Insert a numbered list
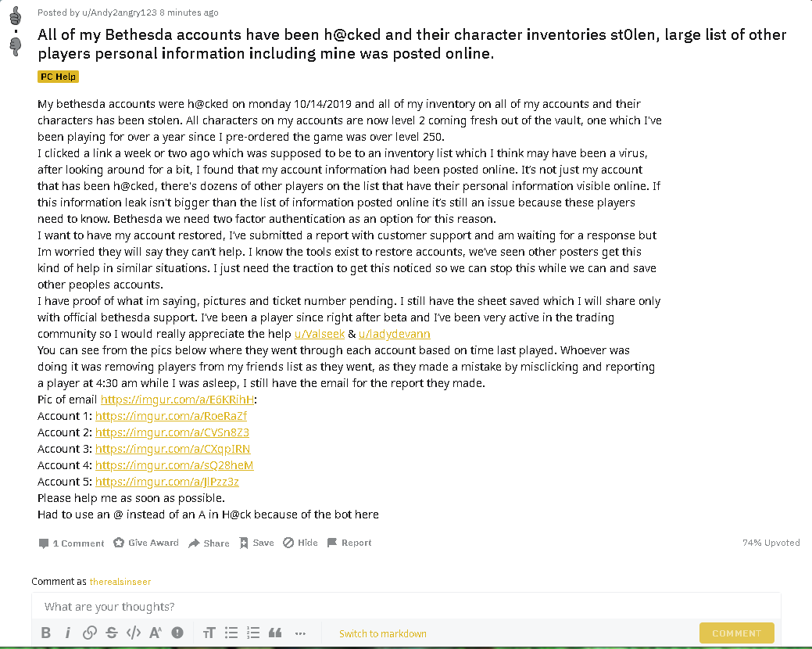Screen dimensions: 812x649 253,633
